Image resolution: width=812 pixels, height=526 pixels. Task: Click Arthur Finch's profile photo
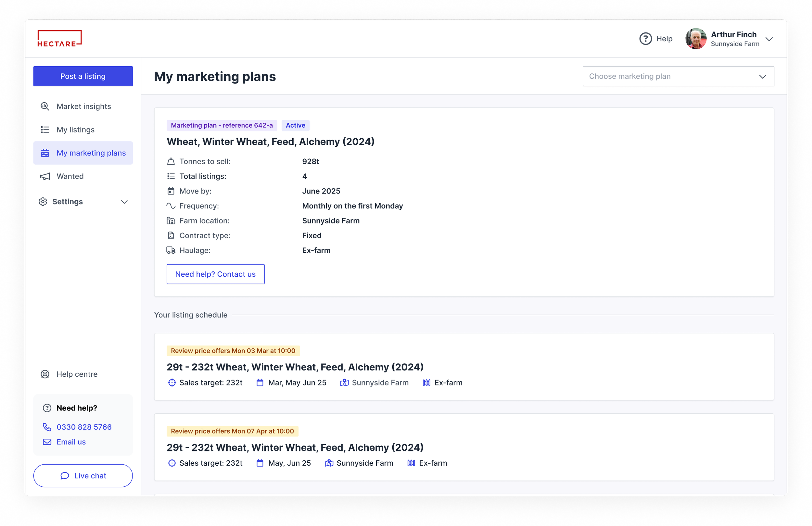point(696,39)
